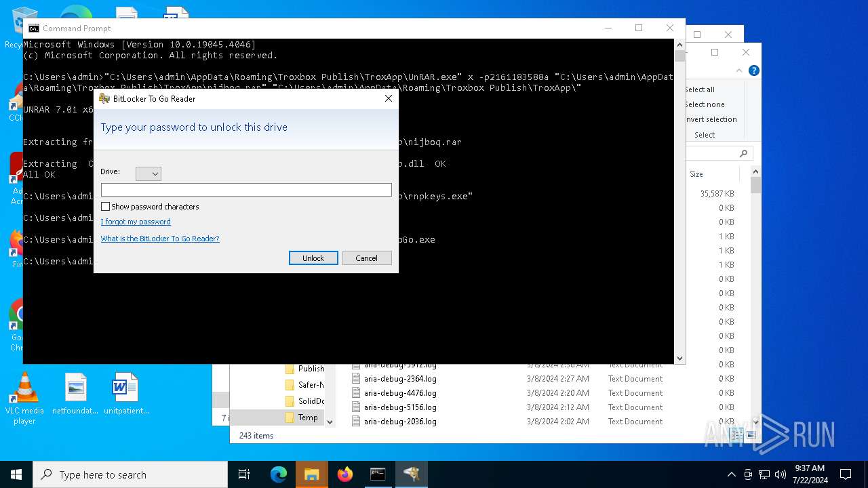
Task: Switch to Command Prompt on taskbar
Action: tap(378, 474)
